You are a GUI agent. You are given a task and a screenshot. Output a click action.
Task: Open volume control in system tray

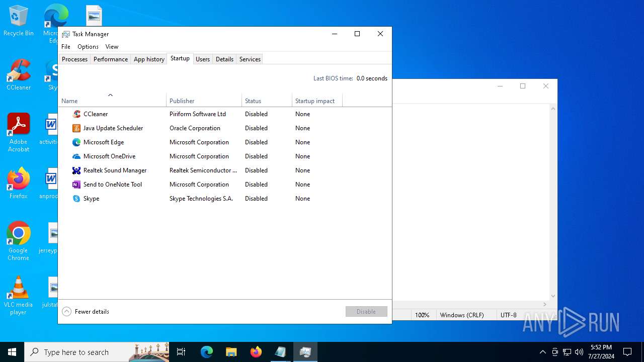pyautogui.click(x=579, y=352)
